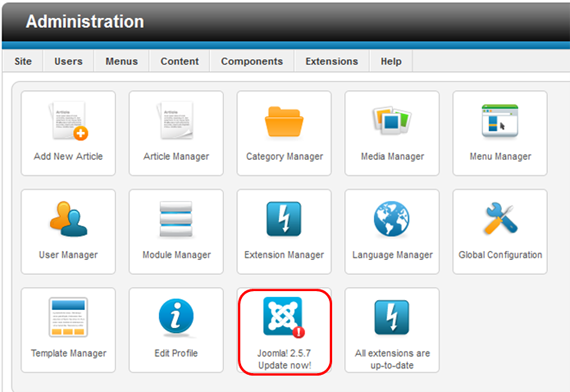This screenshot has height=392, width=570.
Task: Click the 'Category Manager' text link
Action: coord(284,156)
